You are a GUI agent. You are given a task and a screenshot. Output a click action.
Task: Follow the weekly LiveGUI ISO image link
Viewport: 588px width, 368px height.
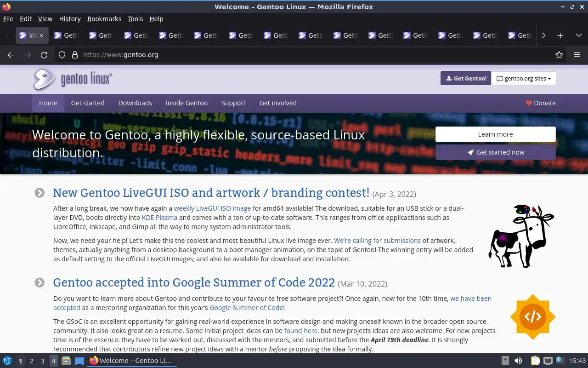(212, 208)
